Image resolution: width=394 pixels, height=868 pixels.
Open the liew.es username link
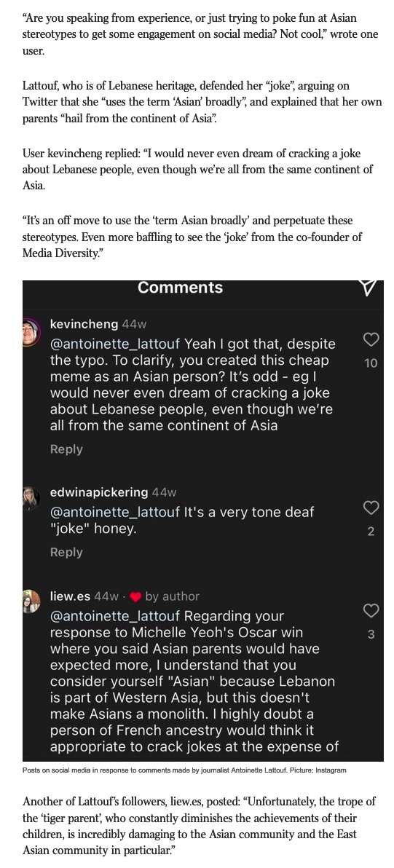coord(70,596)
